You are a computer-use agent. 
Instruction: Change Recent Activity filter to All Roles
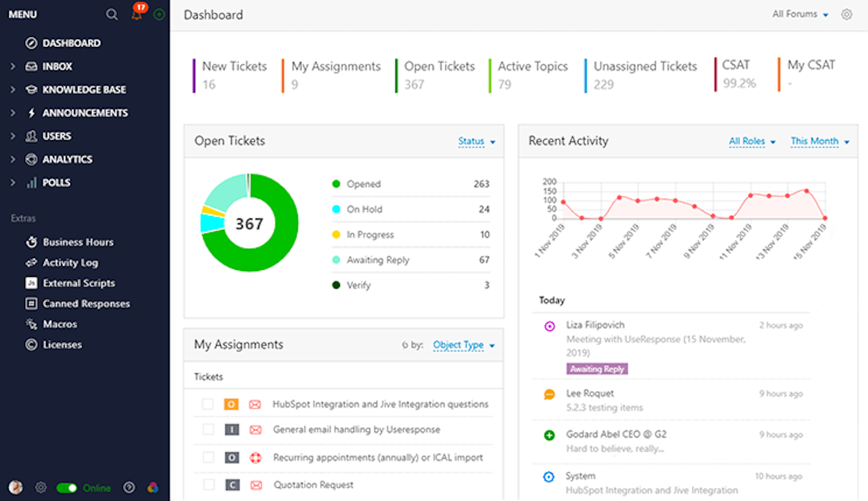pyautogui.click(x=747, y=141)
